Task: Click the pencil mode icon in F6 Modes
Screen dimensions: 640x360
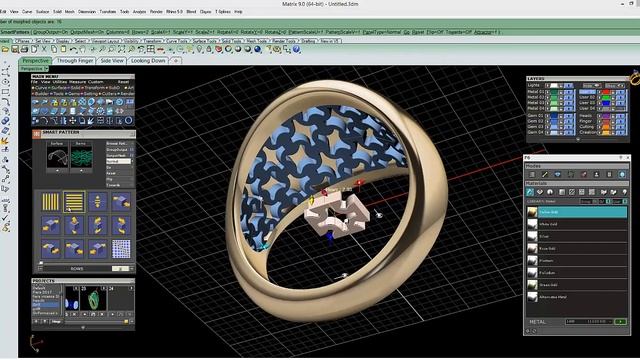Action: [544, 175]
